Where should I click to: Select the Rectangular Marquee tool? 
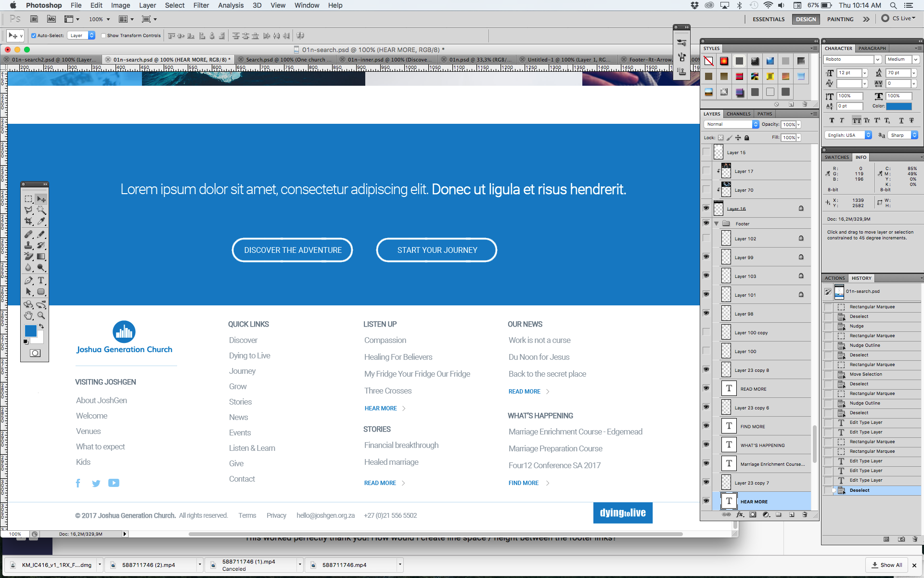pyautogui.click(x=28, y=199)
